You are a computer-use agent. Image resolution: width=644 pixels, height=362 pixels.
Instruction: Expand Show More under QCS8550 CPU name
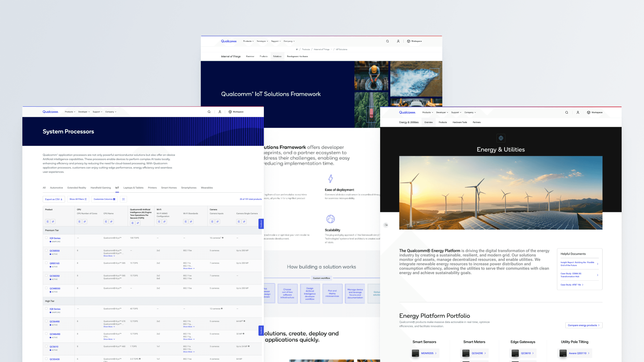tap(109, 256)
